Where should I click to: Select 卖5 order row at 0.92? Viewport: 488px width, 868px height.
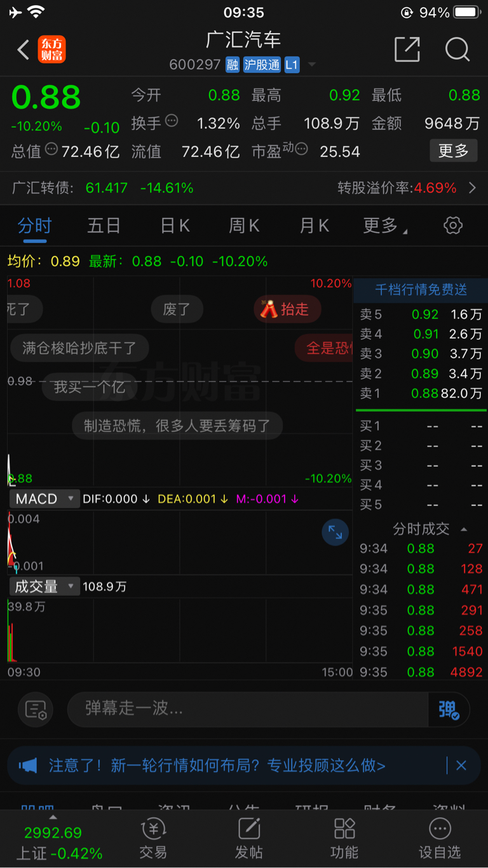[421, 314]
